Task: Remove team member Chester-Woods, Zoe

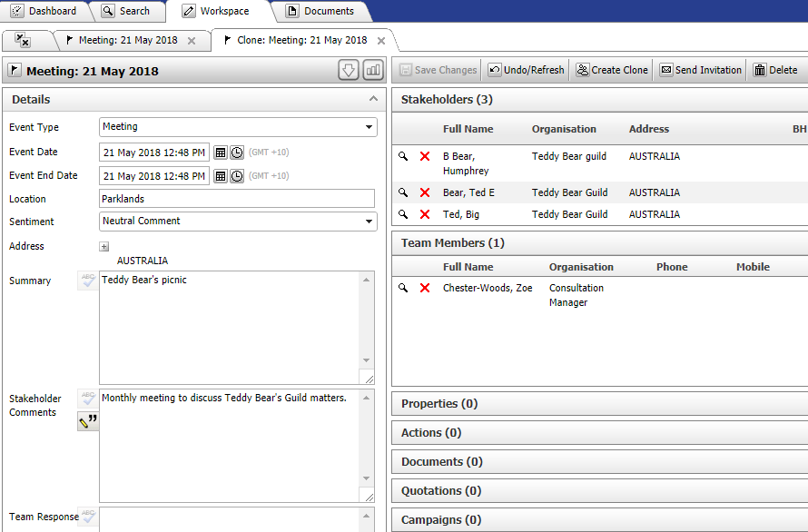Action: pos(425,288)
